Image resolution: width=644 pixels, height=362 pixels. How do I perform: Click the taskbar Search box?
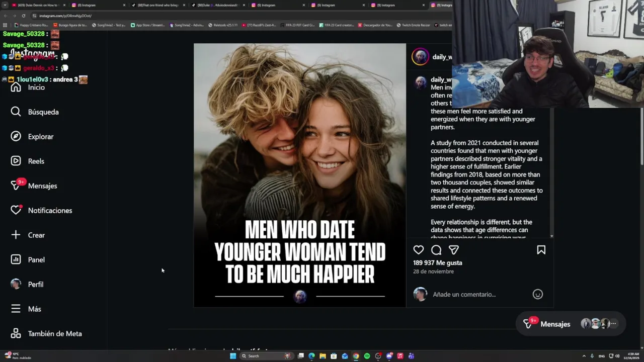tap(266, 356)
